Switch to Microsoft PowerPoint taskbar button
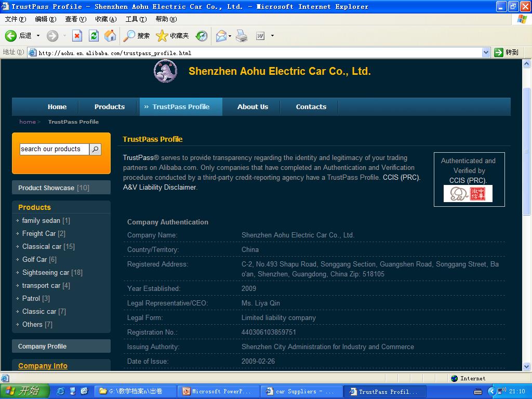Image resolution: width=532 pixels, height=399 pixels. pos(219,392)
